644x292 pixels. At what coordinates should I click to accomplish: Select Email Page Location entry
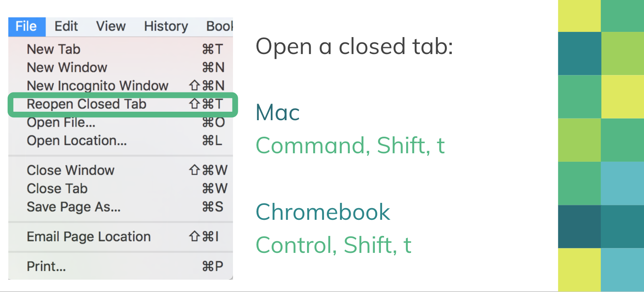tap(89, 237)
